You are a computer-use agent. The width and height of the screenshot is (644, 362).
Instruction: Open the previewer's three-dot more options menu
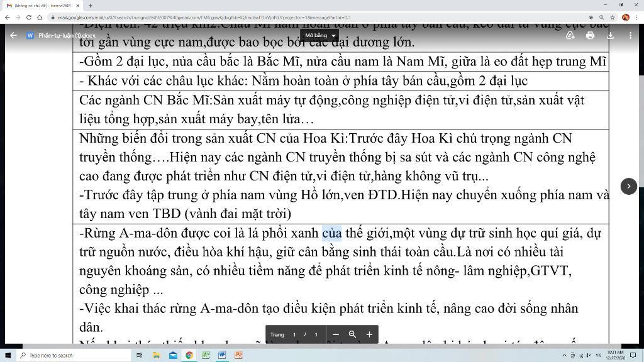tap(630, 36)
